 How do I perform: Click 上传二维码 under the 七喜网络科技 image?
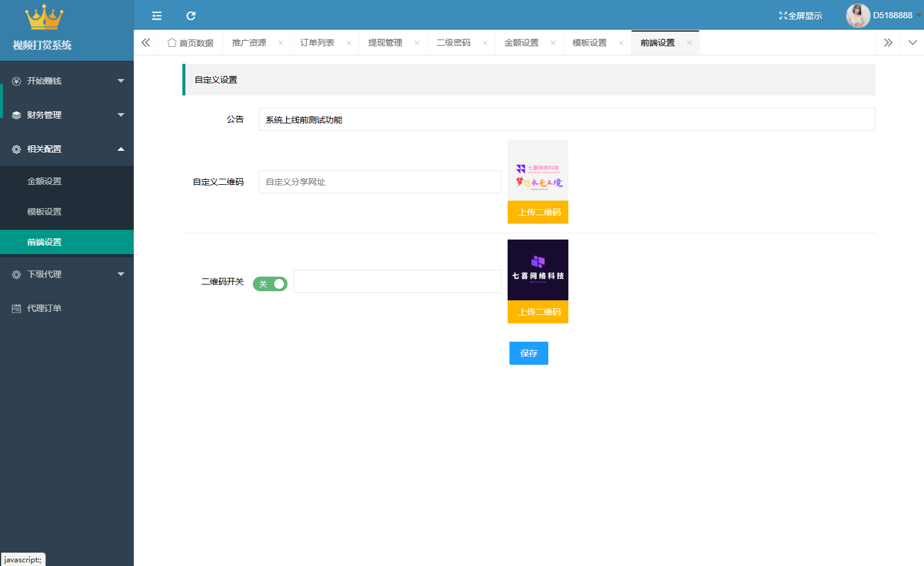point(538,312)
